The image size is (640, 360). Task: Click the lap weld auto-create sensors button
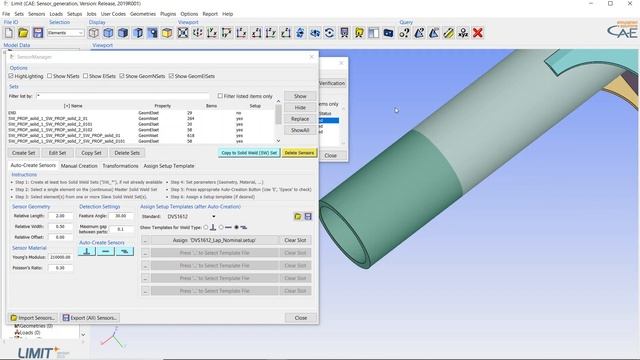click(x=124, y=251)
